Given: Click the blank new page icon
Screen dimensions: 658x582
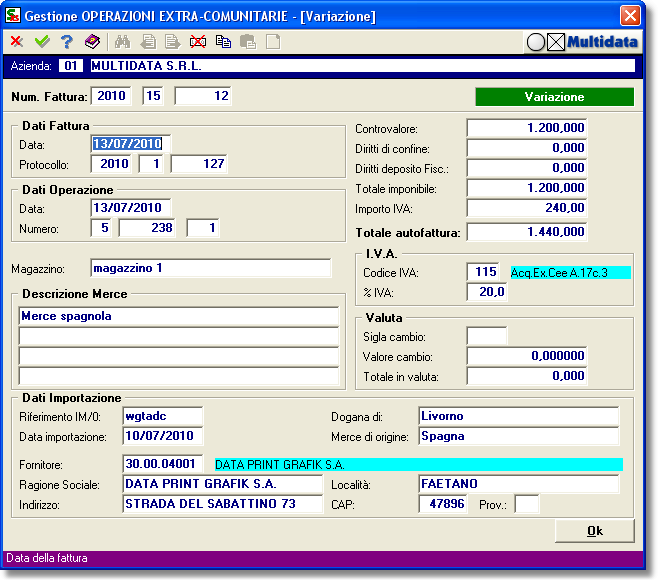Looking at the screenshot, I should (x=273, y=42).
